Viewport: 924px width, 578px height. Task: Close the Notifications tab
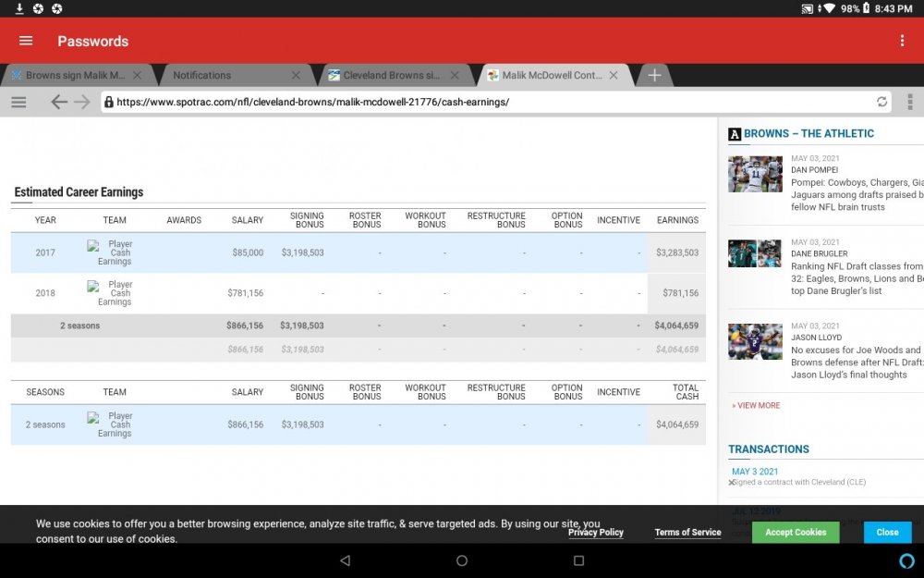(296, 76)
